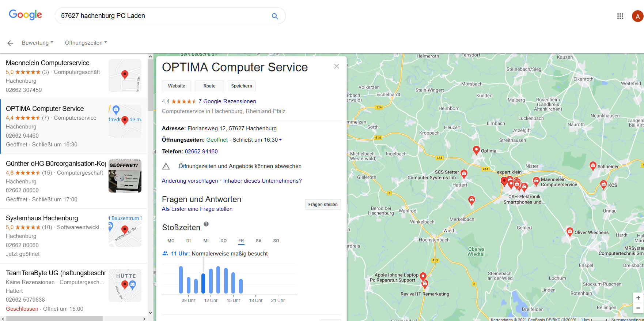Click Günther oHG photo thumbnail

click(x=125, y=176)
